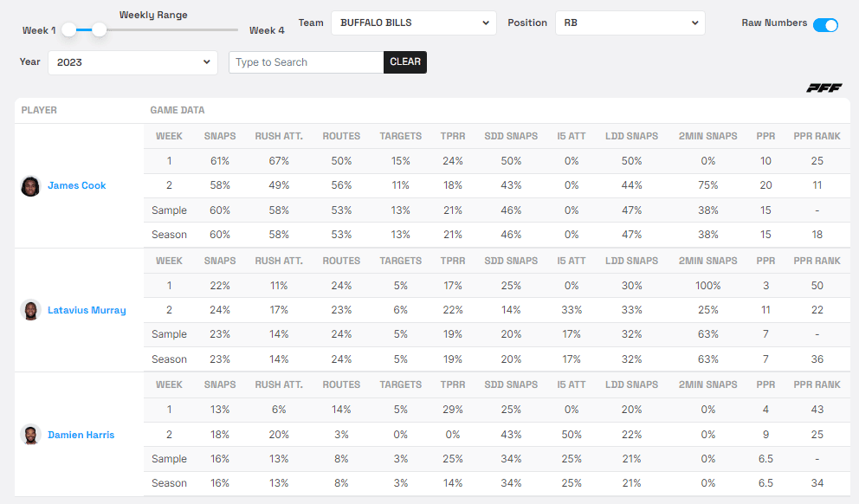Open James Cook player link
The width and height of the screenshot is (859, 504).
(77, 186)
